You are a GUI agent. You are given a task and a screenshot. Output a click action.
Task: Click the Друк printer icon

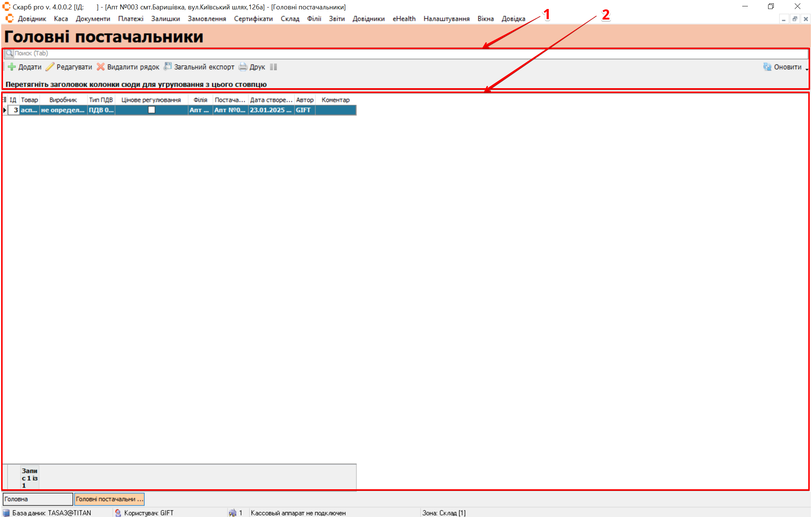243,67
